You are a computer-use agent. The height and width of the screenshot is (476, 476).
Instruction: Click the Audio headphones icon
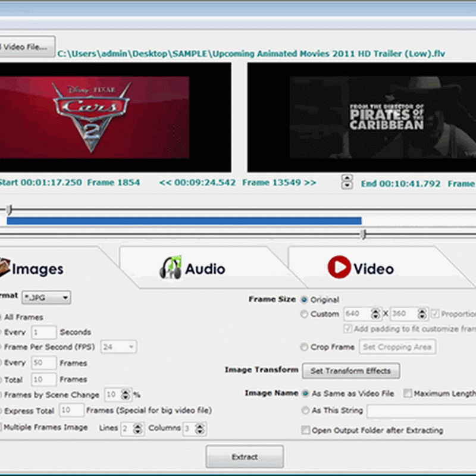(171, 267)
